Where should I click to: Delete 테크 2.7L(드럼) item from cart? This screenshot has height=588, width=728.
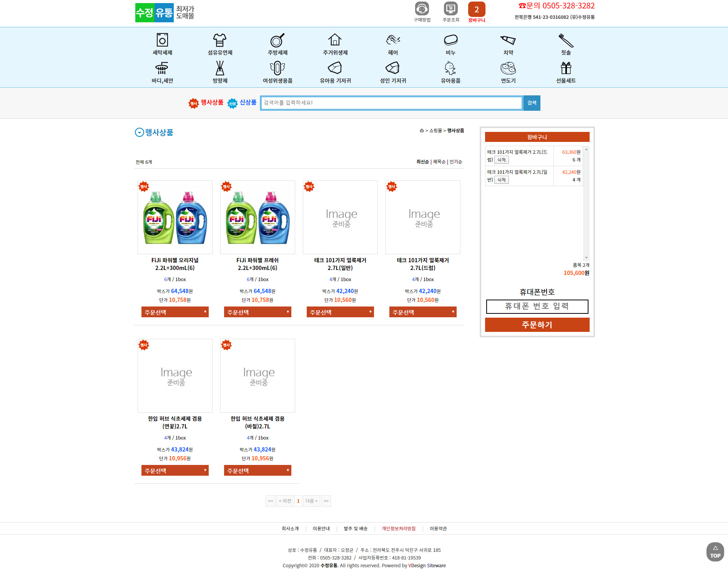click(x=502, y=160)
